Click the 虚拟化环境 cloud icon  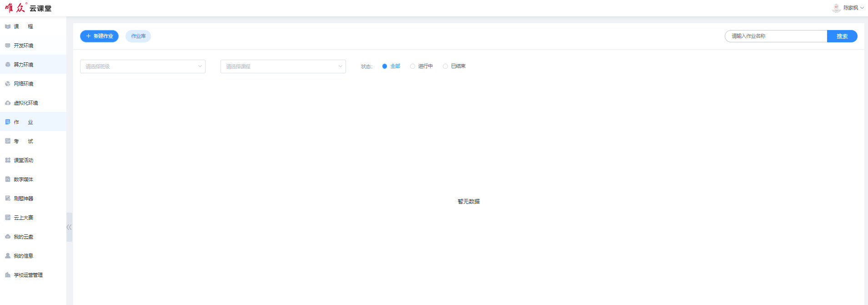(x=8, y=103)
